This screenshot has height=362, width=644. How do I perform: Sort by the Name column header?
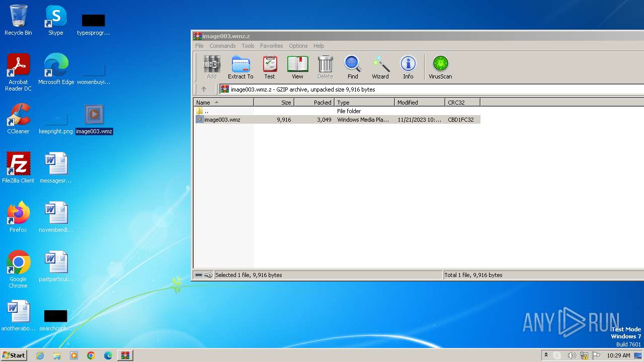coord(223,102)
